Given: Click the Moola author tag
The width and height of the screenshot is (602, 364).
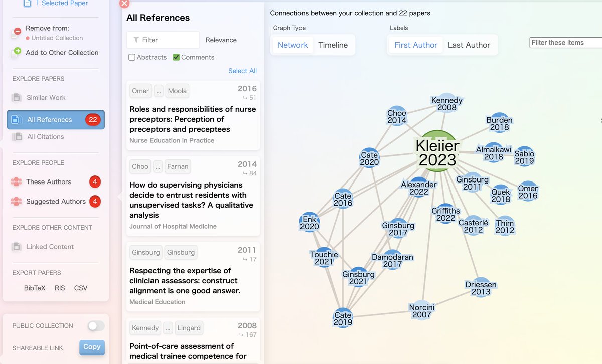Looking at the screenshot, I should click(177, 91).
